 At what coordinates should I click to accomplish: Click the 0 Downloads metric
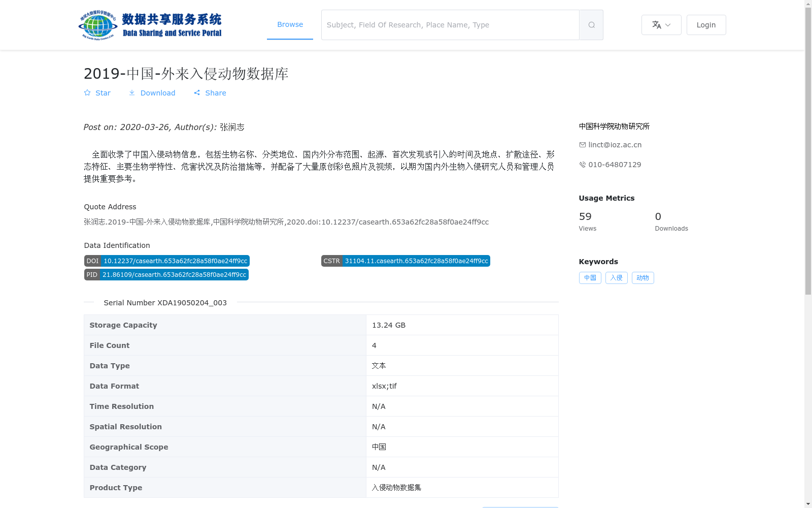click(x=671, y=221)
